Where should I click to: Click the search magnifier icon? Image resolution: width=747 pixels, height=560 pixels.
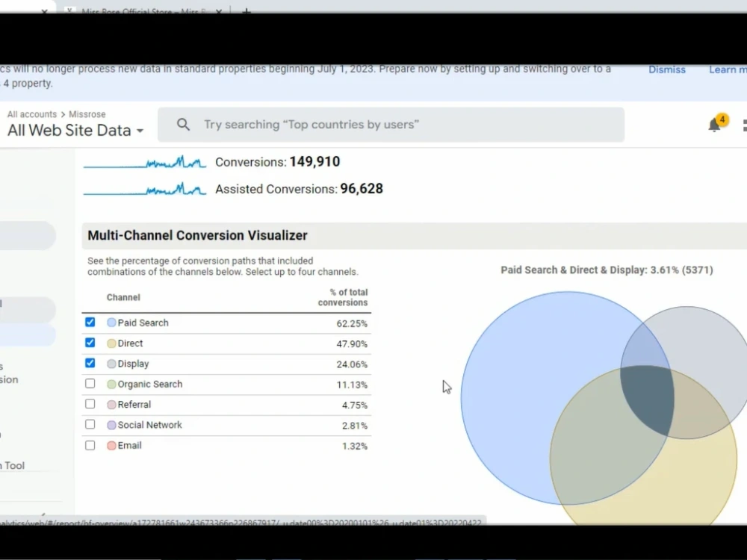coord(184,125)
